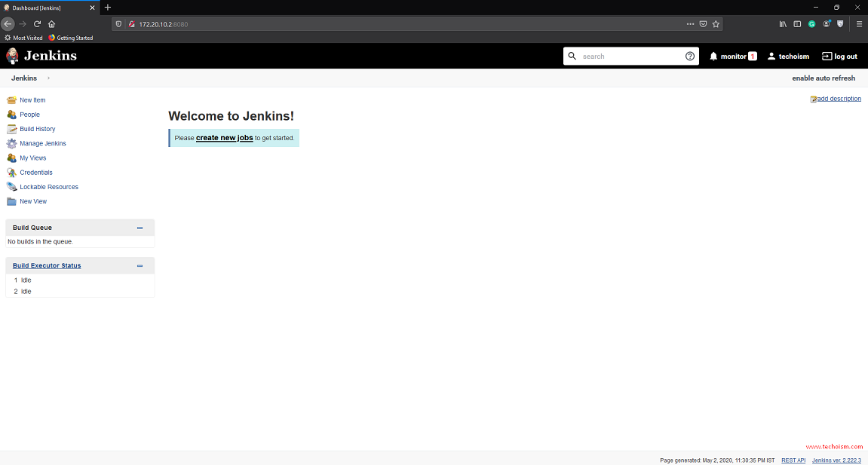
Task: Click the browser back arrow button
Action: [x=8, y=24]
